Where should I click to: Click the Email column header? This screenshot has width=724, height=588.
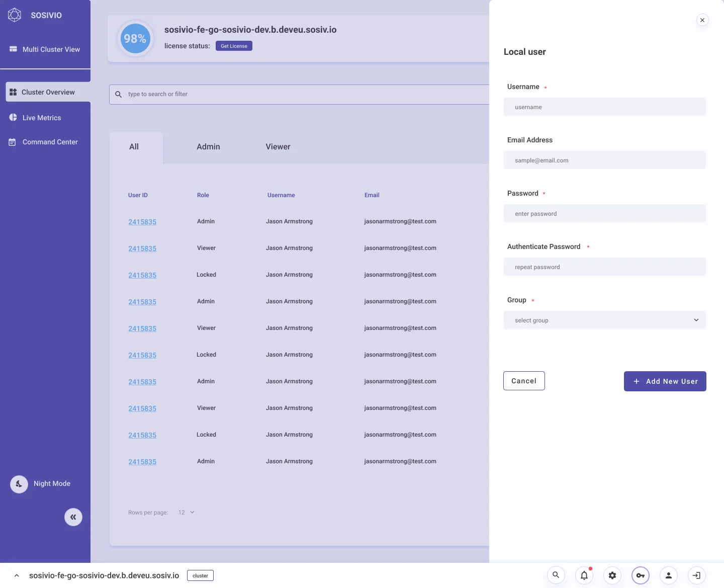(x=372, y=195)
